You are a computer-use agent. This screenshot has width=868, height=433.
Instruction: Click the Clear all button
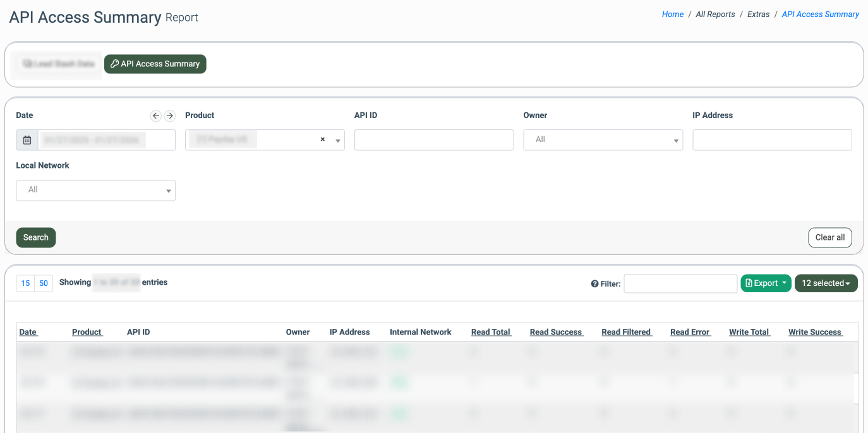click(829, 237)
